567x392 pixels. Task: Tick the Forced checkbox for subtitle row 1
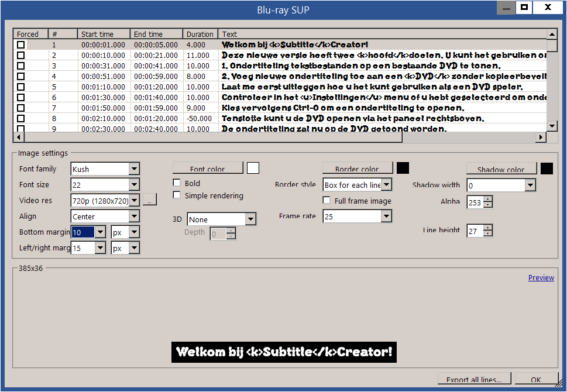pyautogui.click(x=21, y=44)
